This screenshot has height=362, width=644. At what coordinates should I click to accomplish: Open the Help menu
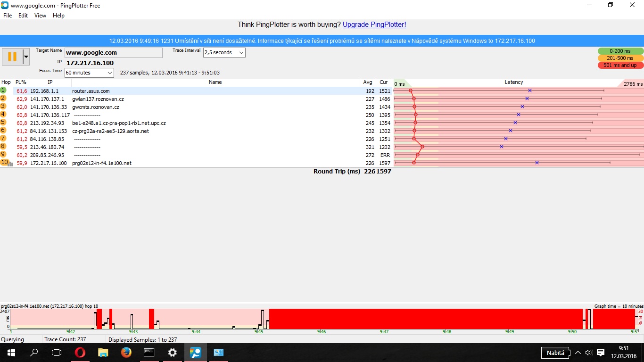(x=58, y=16)
